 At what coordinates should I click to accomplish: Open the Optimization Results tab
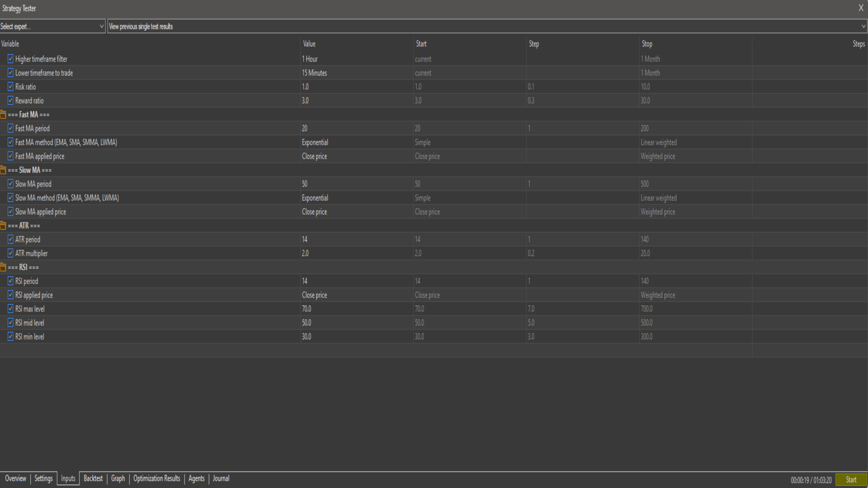tap(156, 479)
